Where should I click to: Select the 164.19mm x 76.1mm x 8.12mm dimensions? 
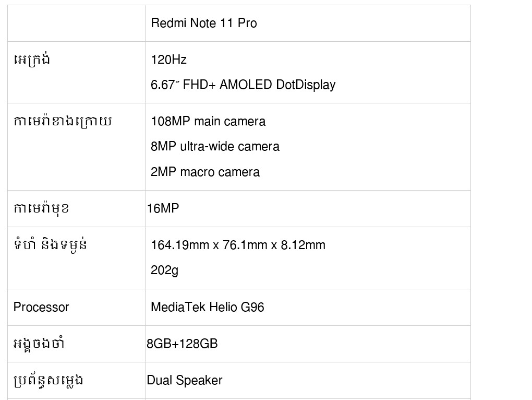[238, 245]
